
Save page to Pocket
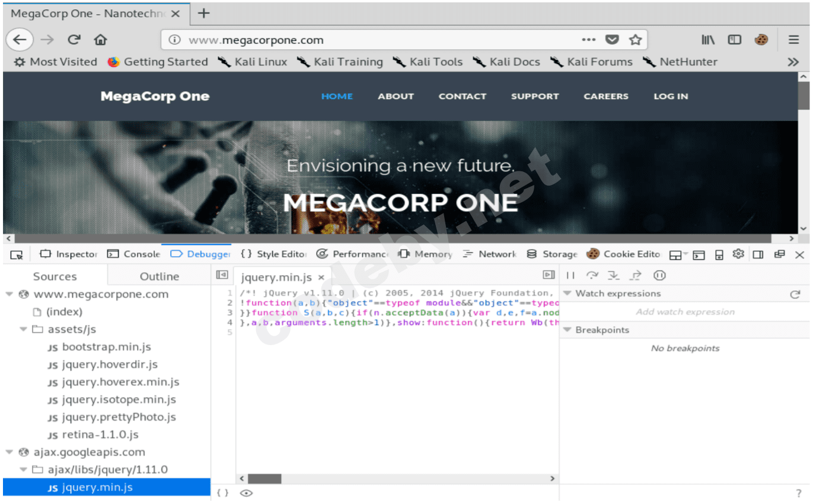612,40
